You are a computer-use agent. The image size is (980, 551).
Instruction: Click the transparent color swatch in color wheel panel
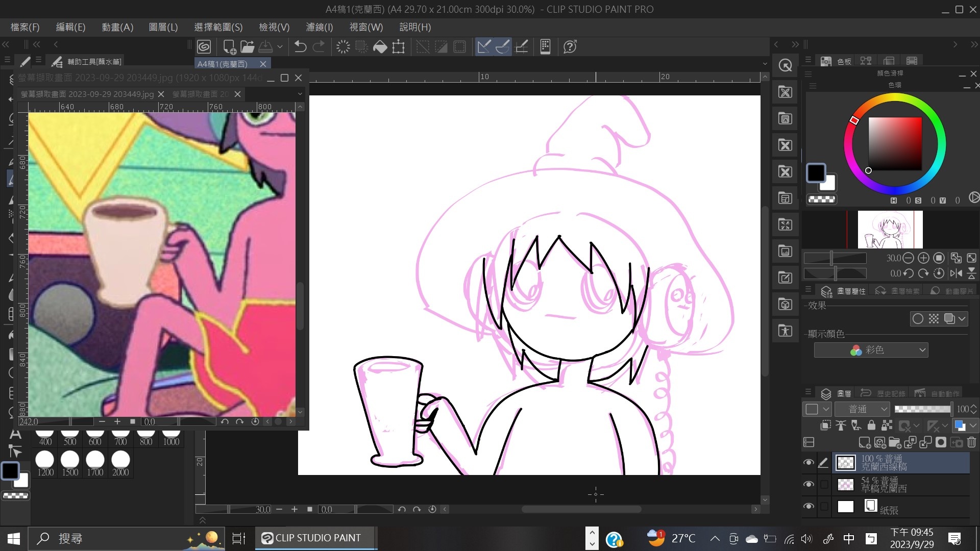[x=822, y=199]
